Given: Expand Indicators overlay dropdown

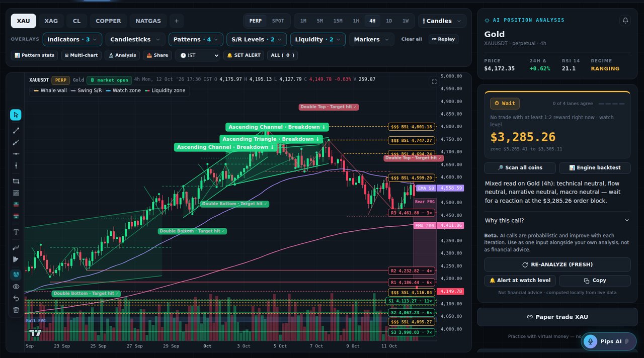Looking at the screenshot, I should [72, 39].
